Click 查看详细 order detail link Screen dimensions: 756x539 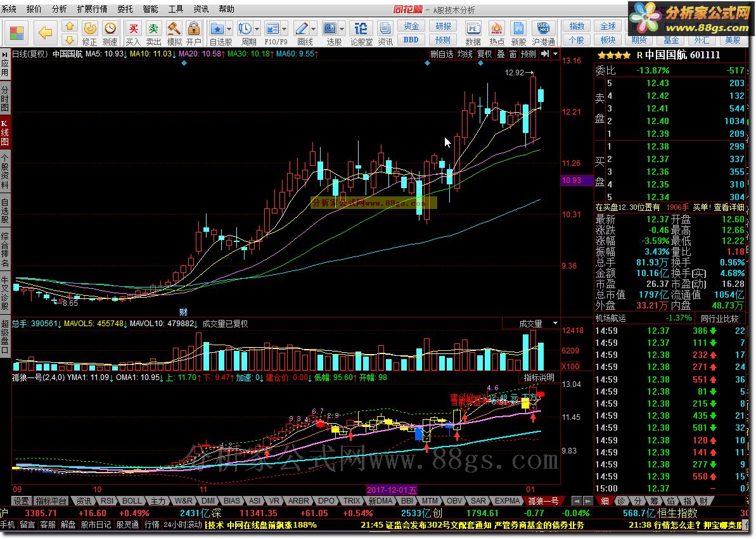[729, 207]
